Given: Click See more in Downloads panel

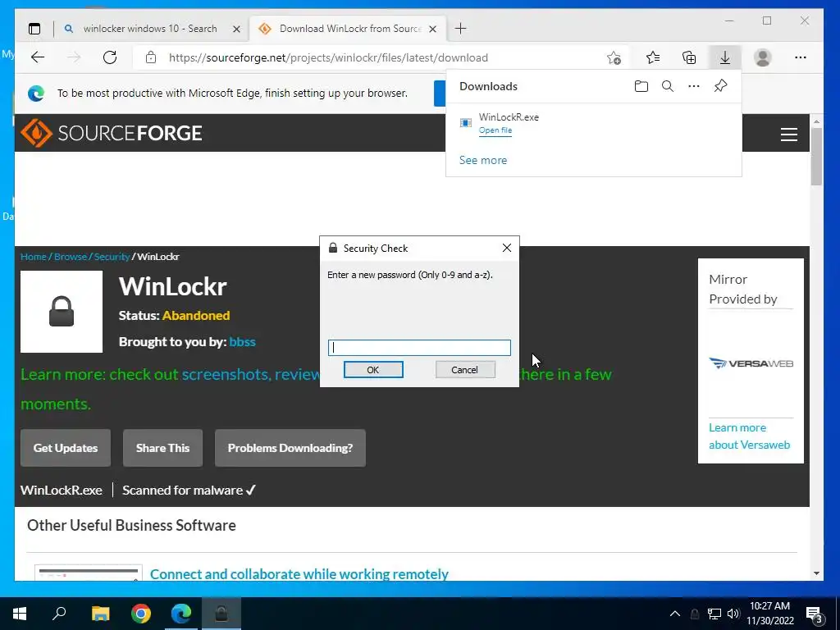Looking at the screenshot, I should 482,160.
